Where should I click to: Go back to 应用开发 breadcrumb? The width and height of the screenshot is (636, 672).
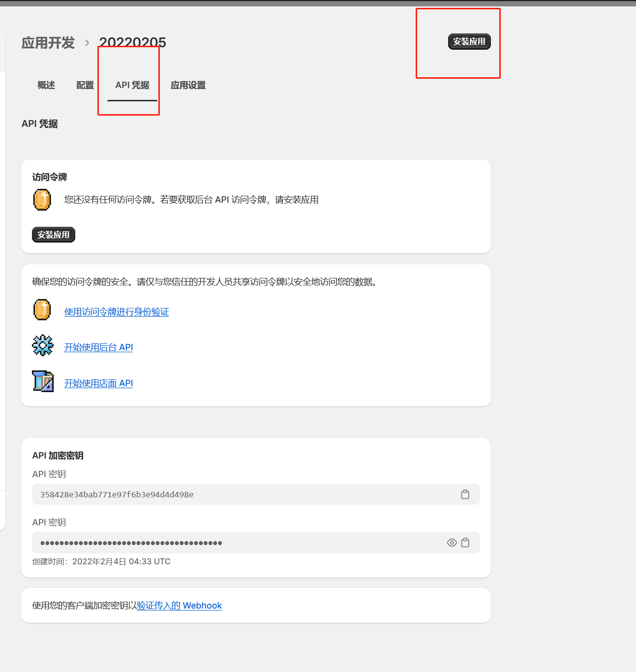point(48,43)
